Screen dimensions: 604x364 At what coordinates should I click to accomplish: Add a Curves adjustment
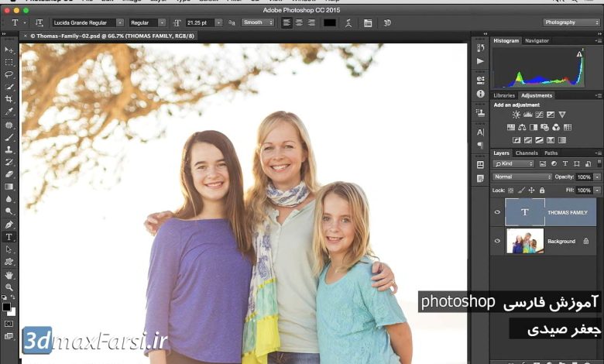pos(539,115)
